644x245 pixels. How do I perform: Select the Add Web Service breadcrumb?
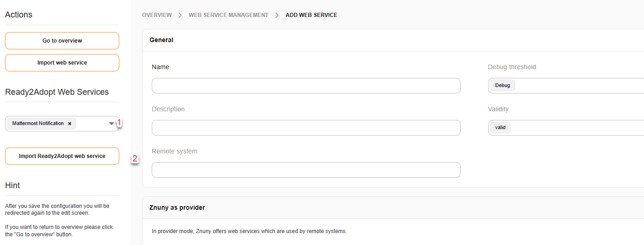coord(311,15)
